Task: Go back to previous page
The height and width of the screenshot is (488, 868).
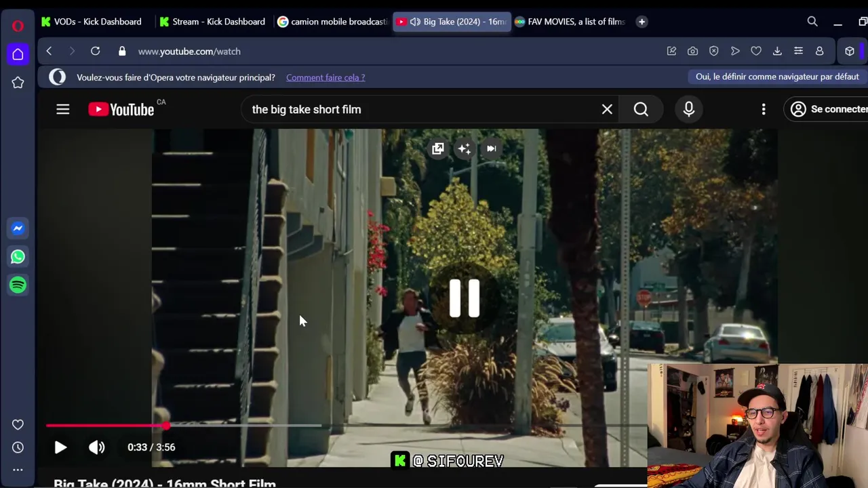Action: point(49,51)
